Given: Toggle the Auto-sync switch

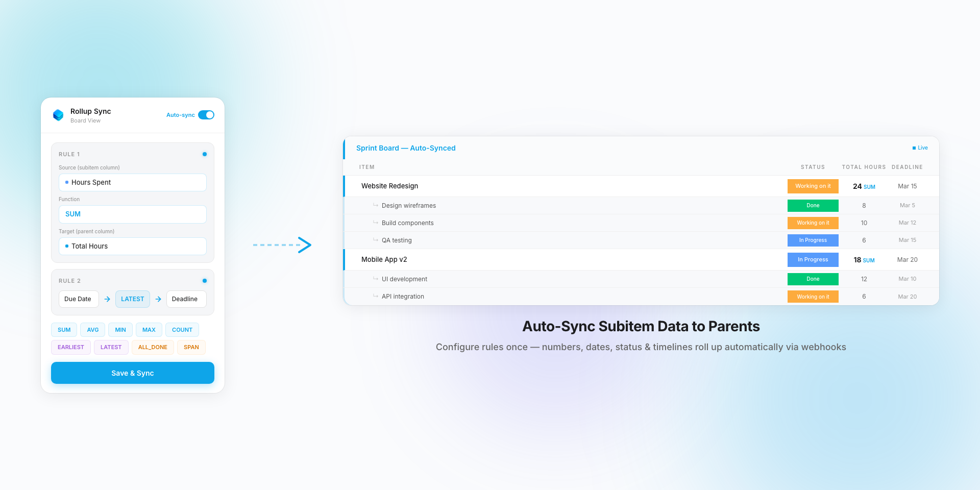Looking at the screenshot, I should point(206,115).
